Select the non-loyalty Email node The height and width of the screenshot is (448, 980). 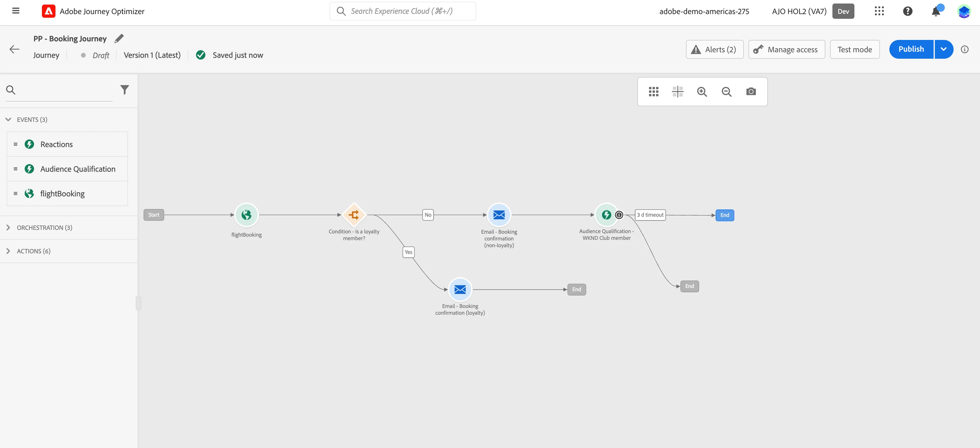point(499,215)
